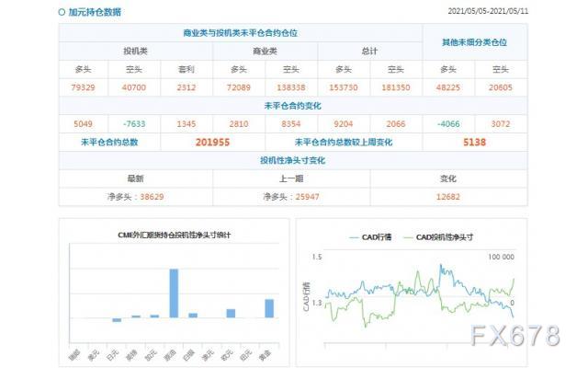Click the 套利 column header
588x368 pixels.
[x=187, y=70]
